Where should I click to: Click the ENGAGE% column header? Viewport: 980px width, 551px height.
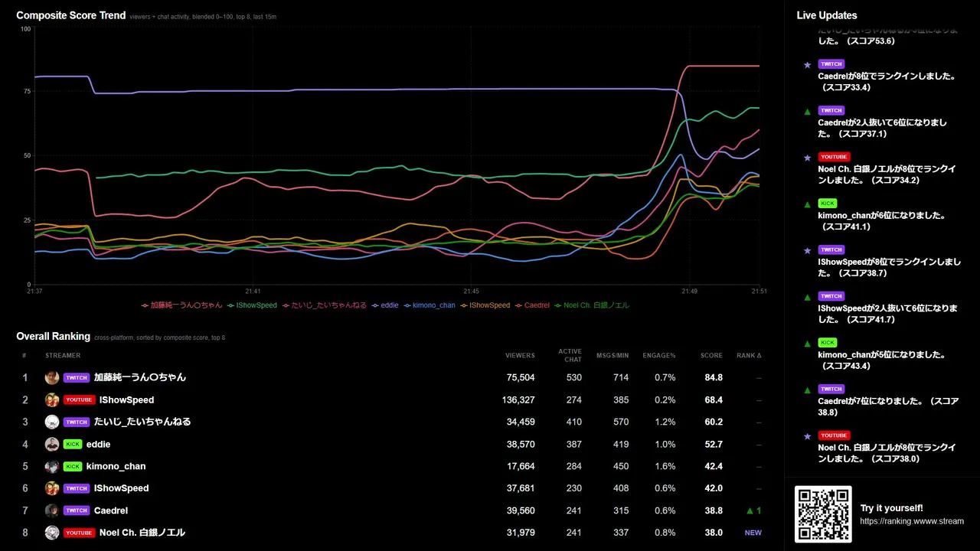pos(659,356)
